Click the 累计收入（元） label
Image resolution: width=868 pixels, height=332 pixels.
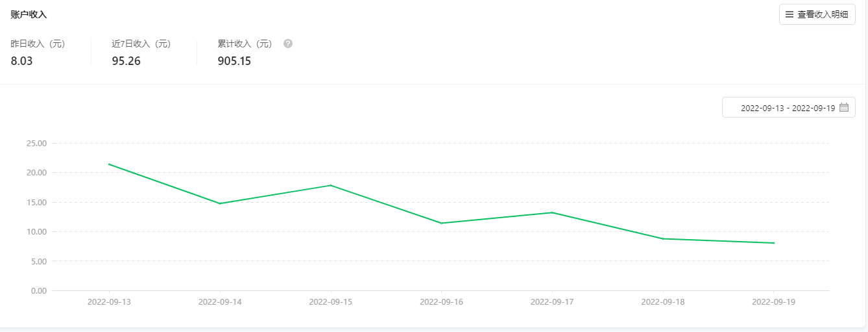[245, 44]
